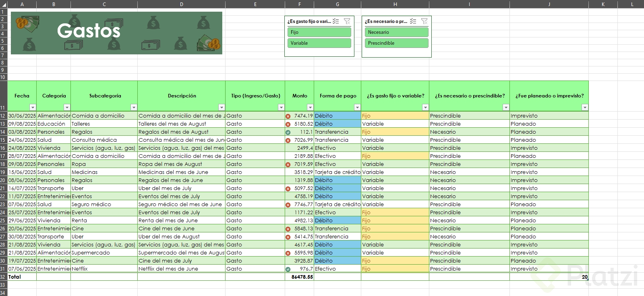Select the column K header
The height and width of the screenshot is (296, 644).
[x=603, y=4]
